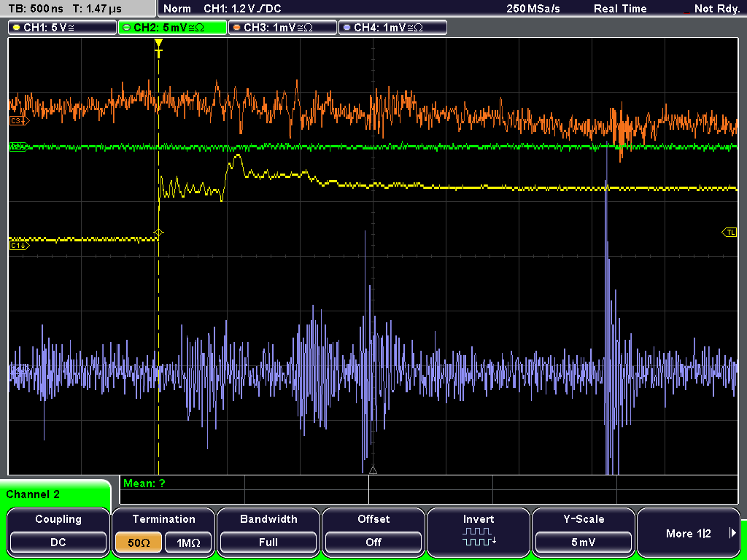Click the blue dot of CH4 tab
Image resolution: width=747 pixels, height=560 pixels.
pyautogui.click(x=347, y=28)
